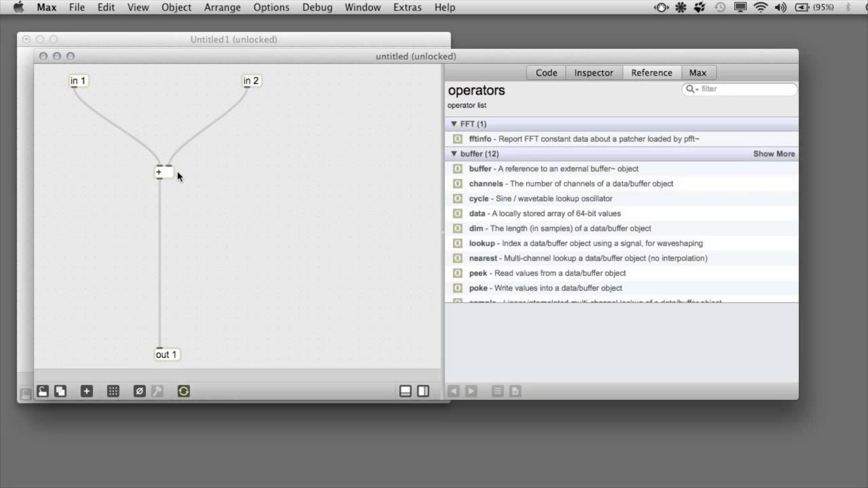Viewport: 868px width, 488px height.
Task: Open the Object menu
Action: click(x=176, y=7)
